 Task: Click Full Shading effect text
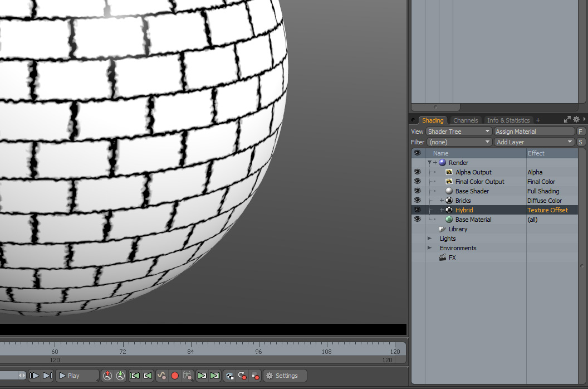coord(543,191)
